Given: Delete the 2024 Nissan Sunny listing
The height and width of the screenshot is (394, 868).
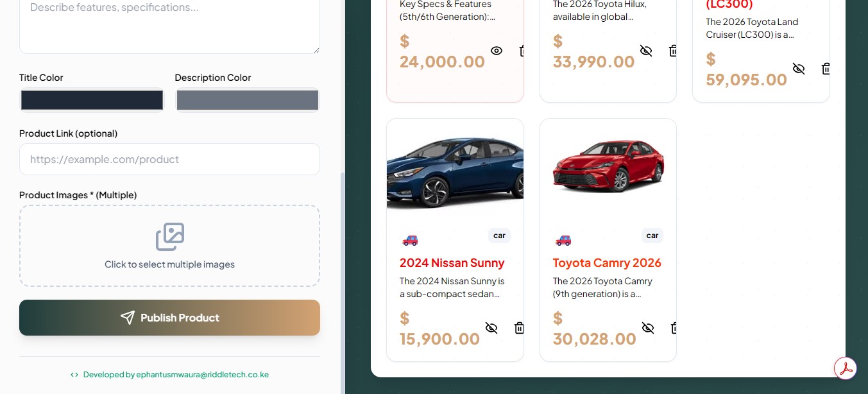Looking at the screenshot, I should (519, 328).
